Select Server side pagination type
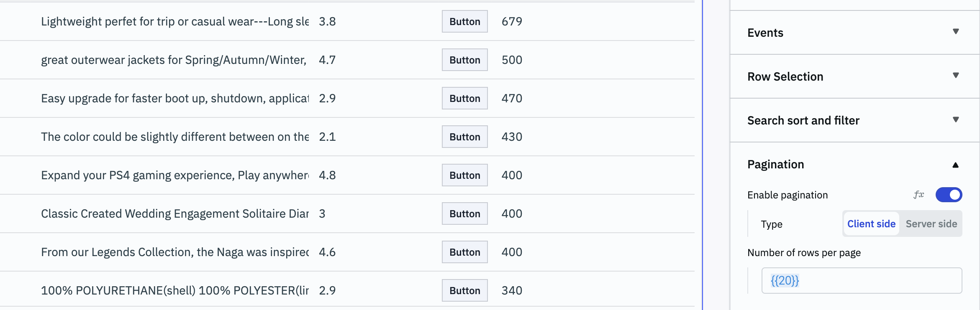Image resolution: width=980 pixels, height=310 pixels. pos(931,224)
